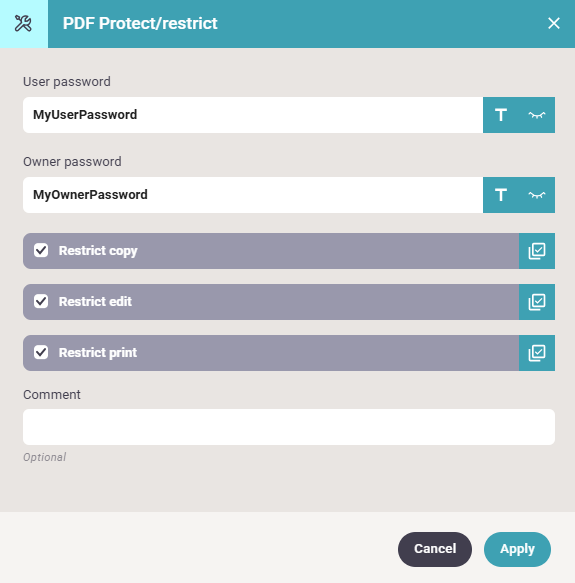The width and height of the screenshot is (575, 583).
Task: Click the Restrict edit variable checkbox icon
Action: pos(537,302)
